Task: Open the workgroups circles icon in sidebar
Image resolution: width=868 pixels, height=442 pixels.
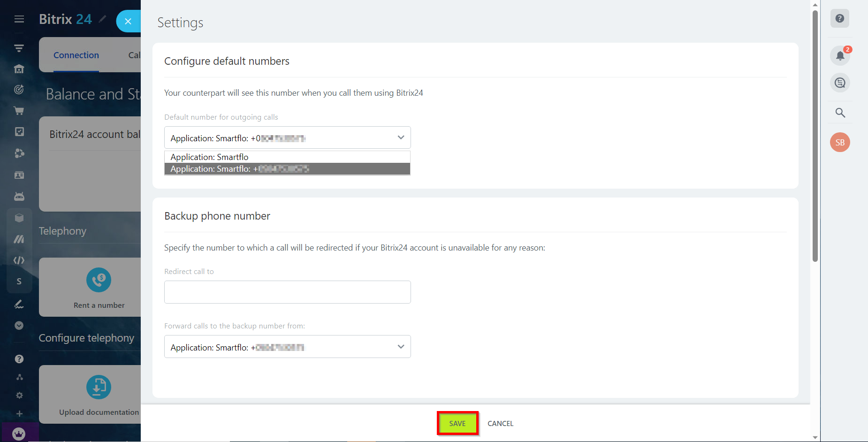Action: pyautogui.click(x=19, y=153)
